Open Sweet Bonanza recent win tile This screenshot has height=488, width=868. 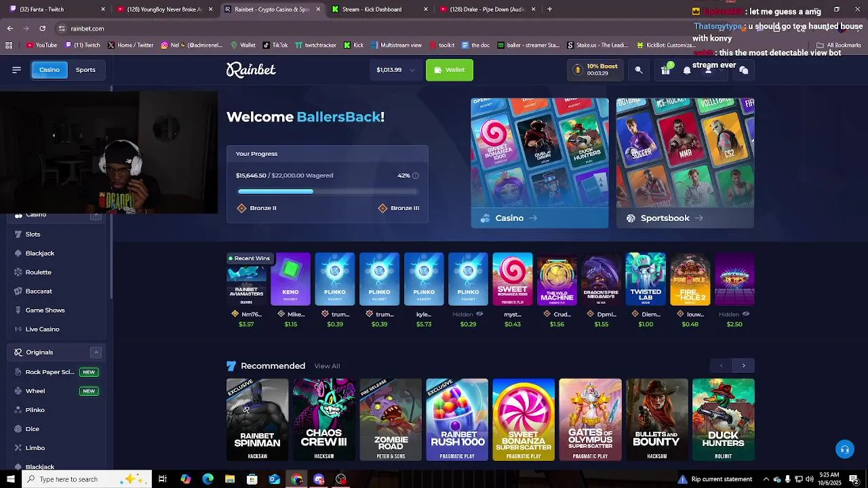(x=513, y=279)
